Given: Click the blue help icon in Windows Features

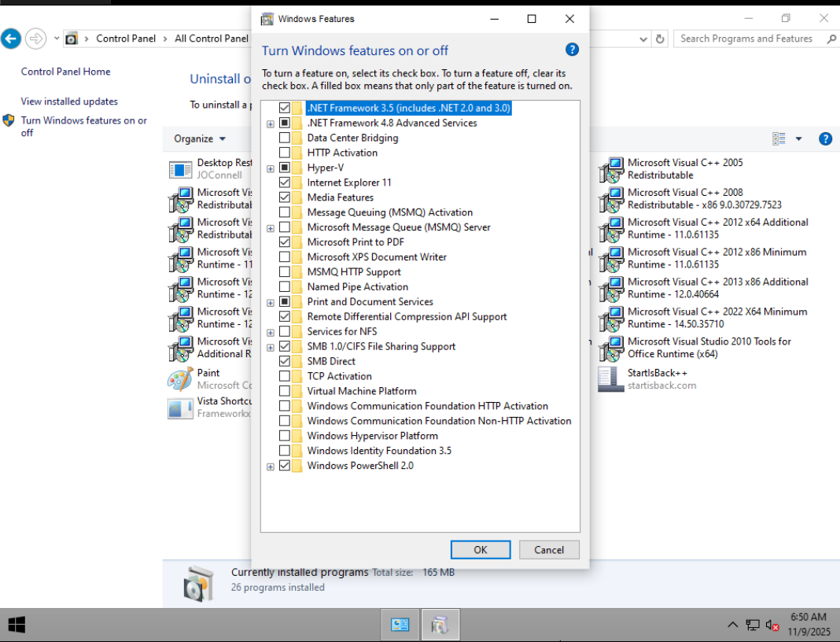Looking at the screenshot, I should point(572,50).
